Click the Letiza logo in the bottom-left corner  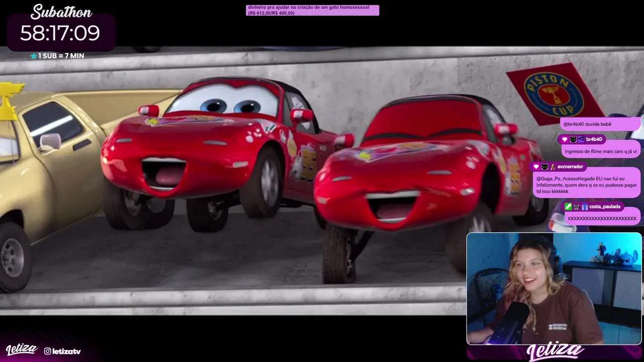click(21, 350)
